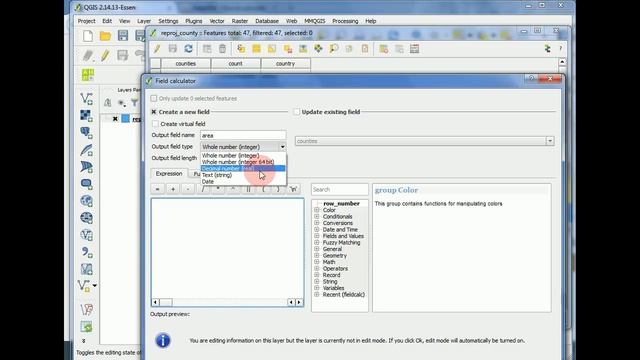Click Open project folder icon
The width and height of the screenshot is (640, 360).
tap(105, 36)
